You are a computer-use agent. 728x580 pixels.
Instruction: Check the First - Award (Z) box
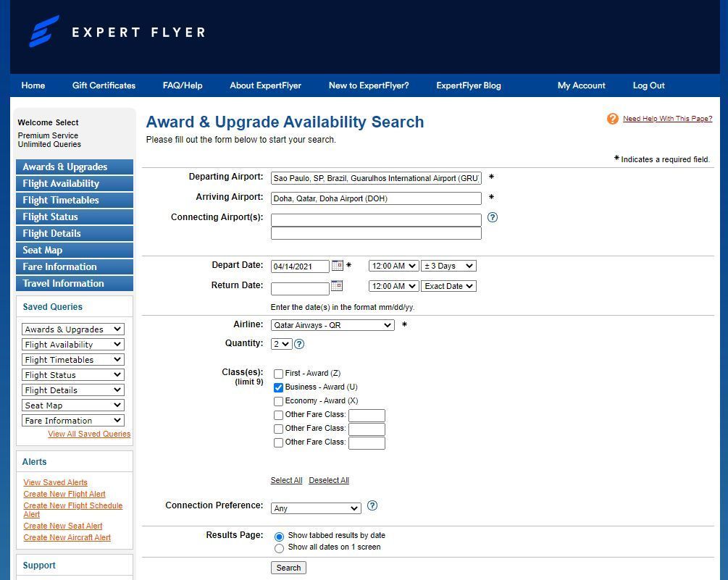(279, 374)
